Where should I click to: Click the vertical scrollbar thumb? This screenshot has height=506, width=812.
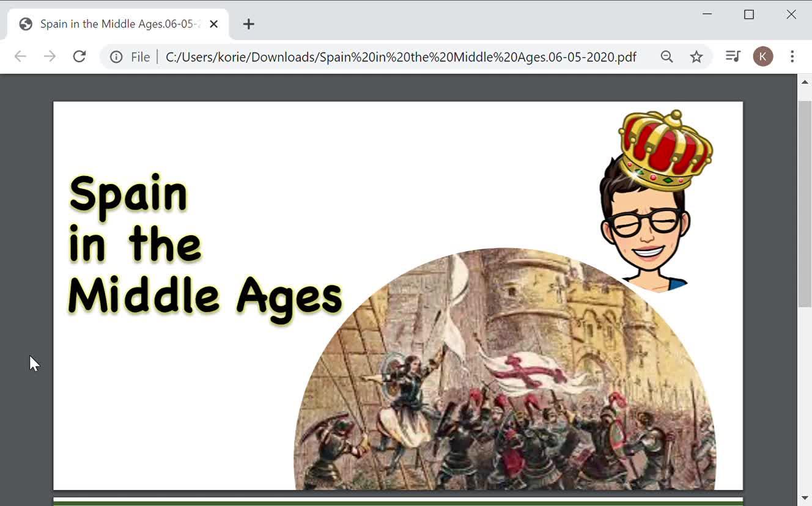click(x=805, y=204)
